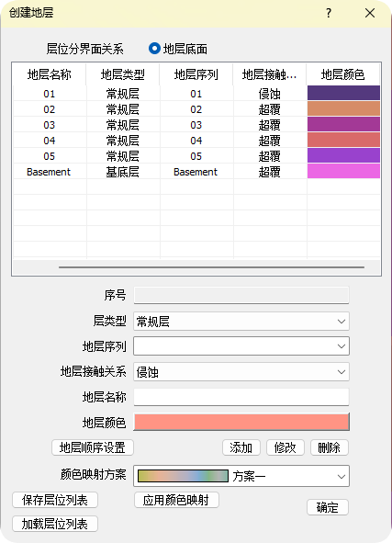Select the 地层底面 radio button
Image resolution: width=392 pixels, height=543 pixels.
[154, 49]
